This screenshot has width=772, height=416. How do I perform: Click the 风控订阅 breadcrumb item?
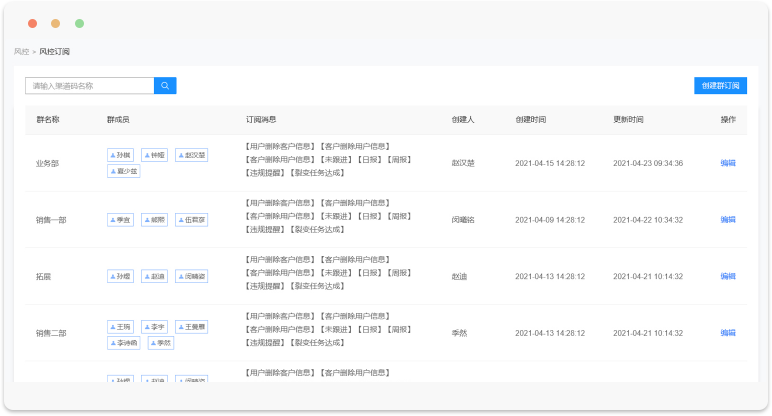(54, 51)
